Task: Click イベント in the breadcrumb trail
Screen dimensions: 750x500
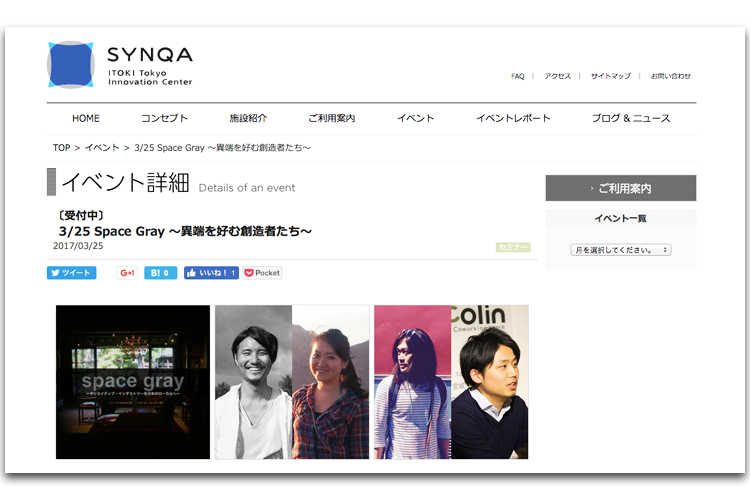Action: 102,148
